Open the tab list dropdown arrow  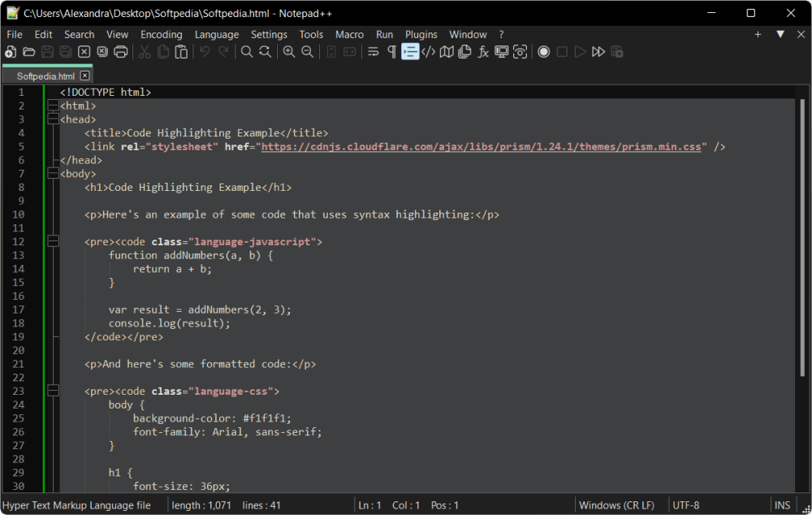(781, 34)
